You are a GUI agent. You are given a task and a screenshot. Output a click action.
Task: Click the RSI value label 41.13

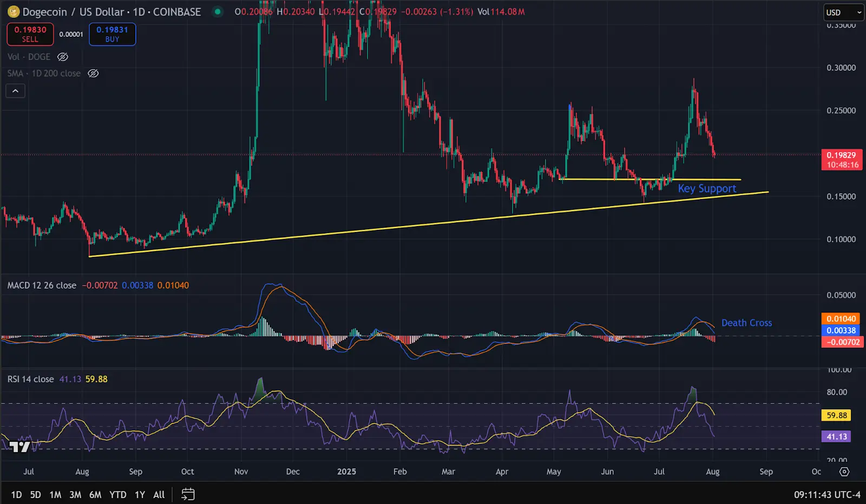pyautogui.click(x=837, y=436)
